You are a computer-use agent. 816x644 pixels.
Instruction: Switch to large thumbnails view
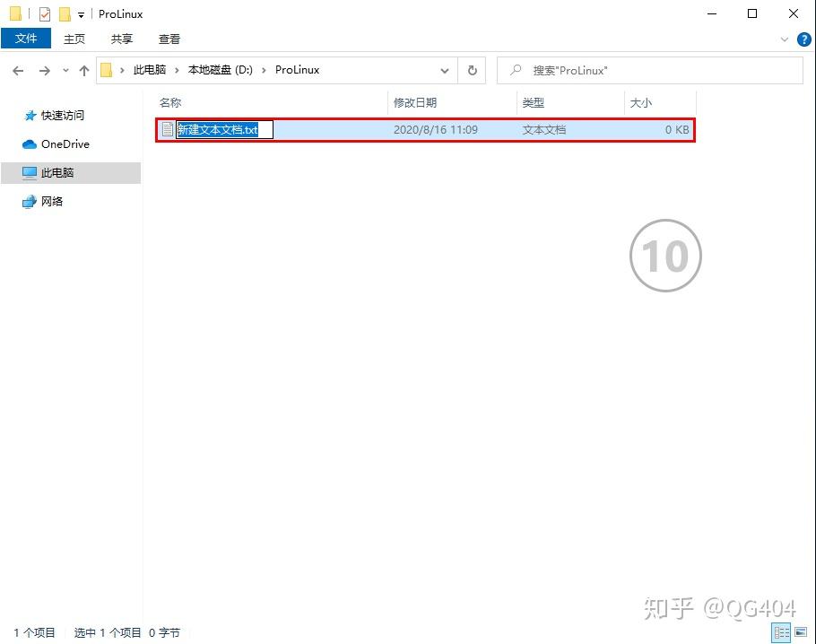(799, 632)
